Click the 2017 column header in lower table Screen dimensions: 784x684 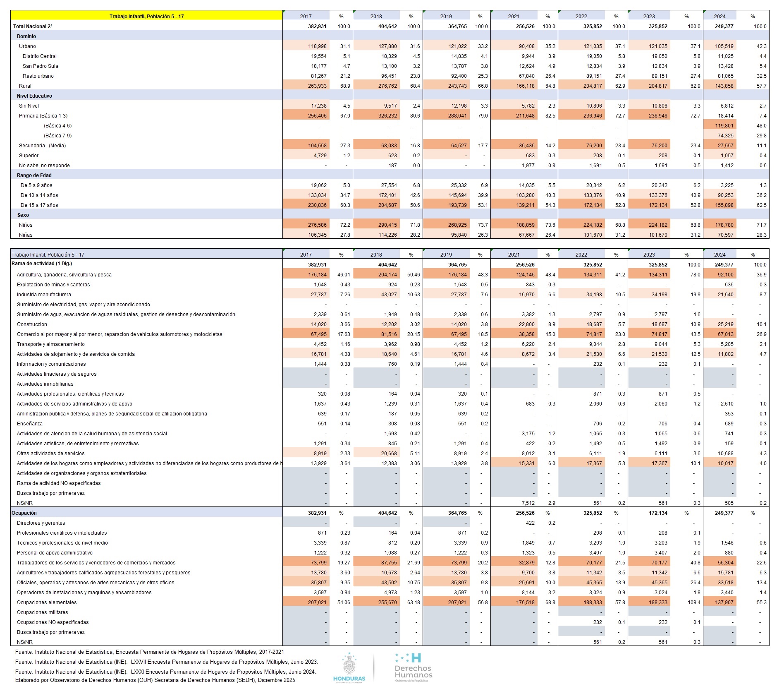pos(306,255)
